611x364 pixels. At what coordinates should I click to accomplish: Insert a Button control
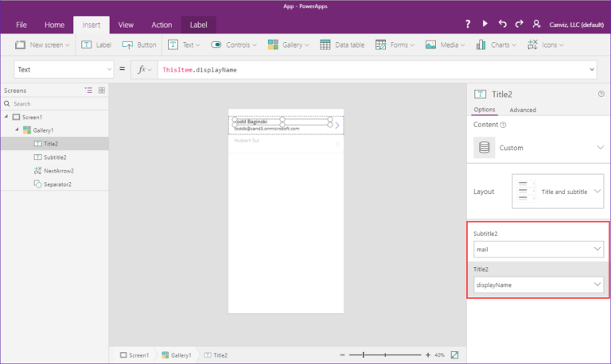139,45
